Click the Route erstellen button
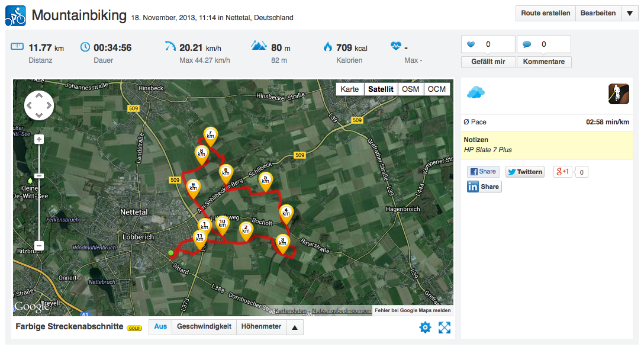 [545, 13]
